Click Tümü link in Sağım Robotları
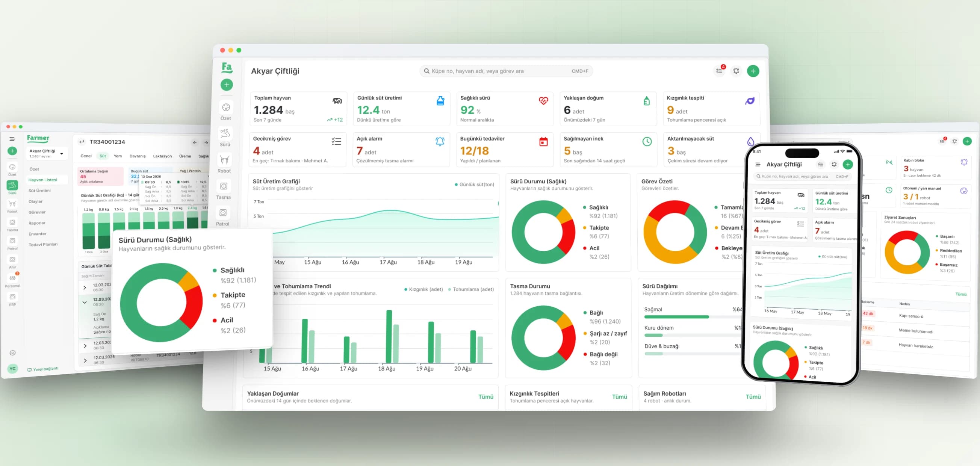The width and height of the screenshot is (980, 466). [x=753, y=397]
